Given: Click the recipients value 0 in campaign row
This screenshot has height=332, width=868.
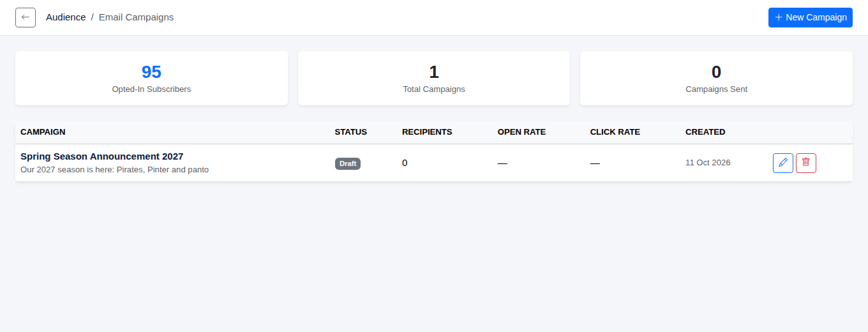Looking at the screenshot, I should pyautogui.click(x=405, y=163).
